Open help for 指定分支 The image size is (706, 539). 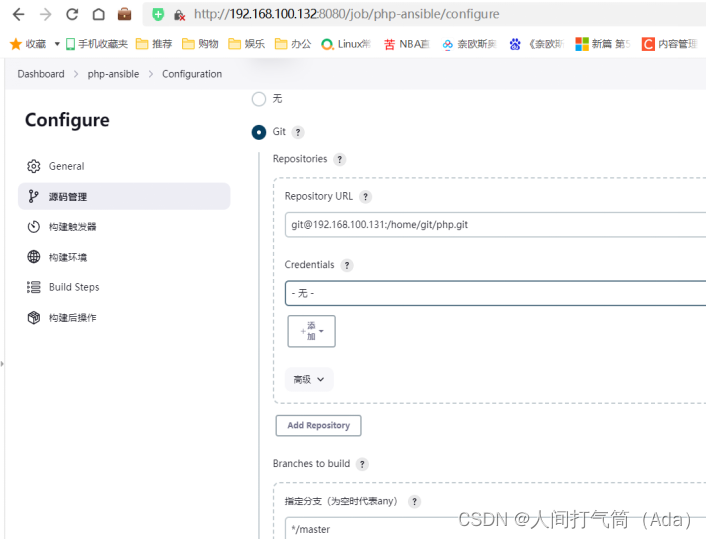tap(414, 501)
